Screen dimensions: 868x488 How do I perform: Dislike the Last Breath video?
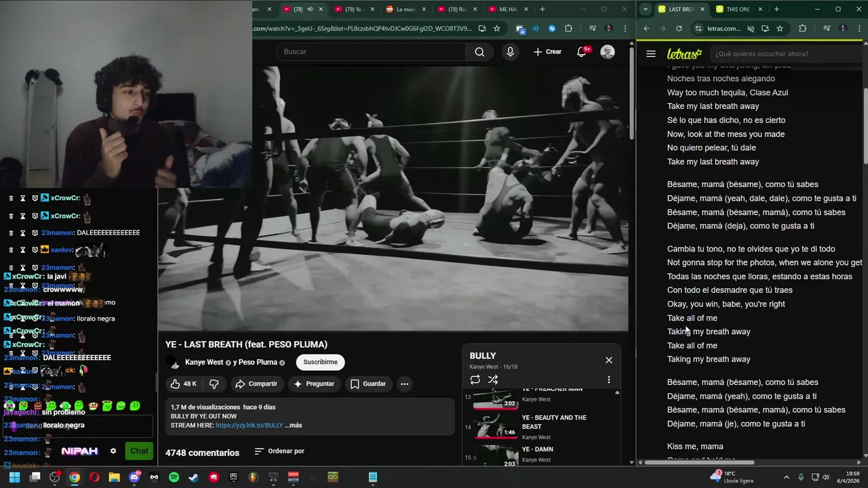[x=214, y=384]
